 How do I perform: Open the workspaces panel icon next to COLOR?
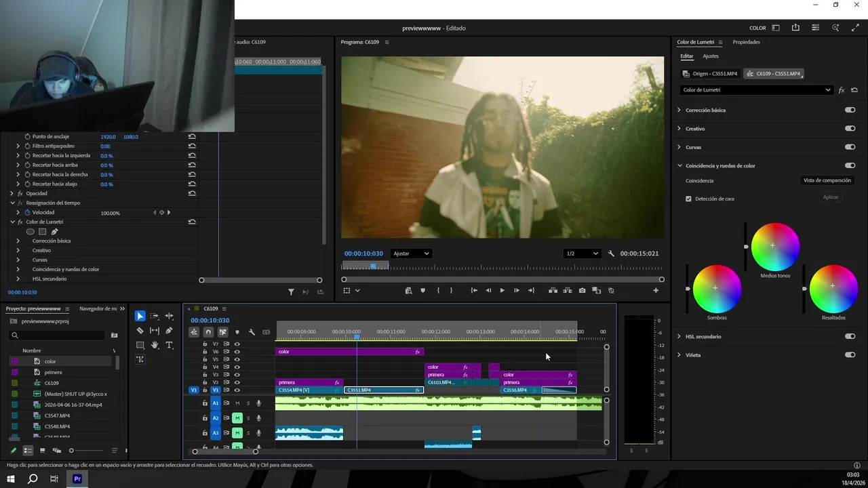point(776,28)
